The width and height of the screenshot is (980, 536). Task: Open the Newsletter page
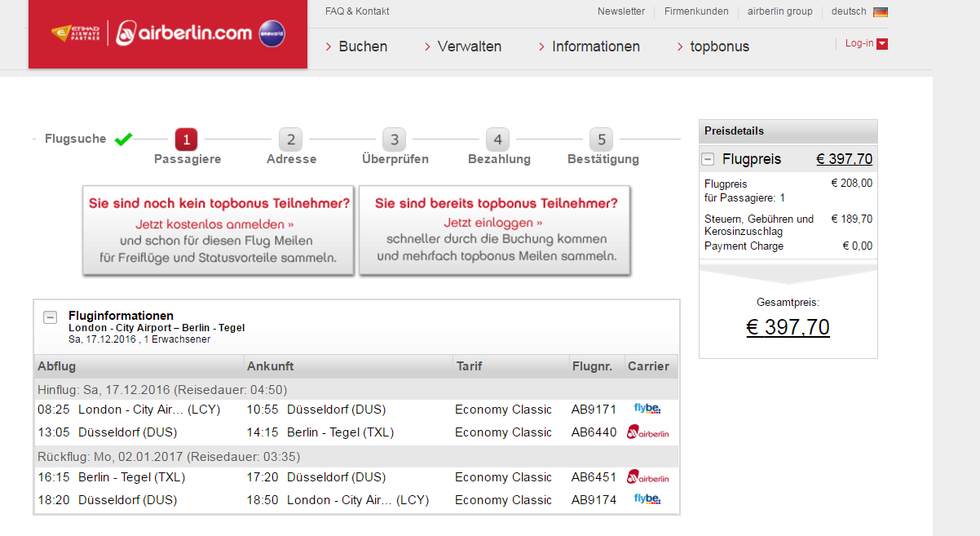620,12
